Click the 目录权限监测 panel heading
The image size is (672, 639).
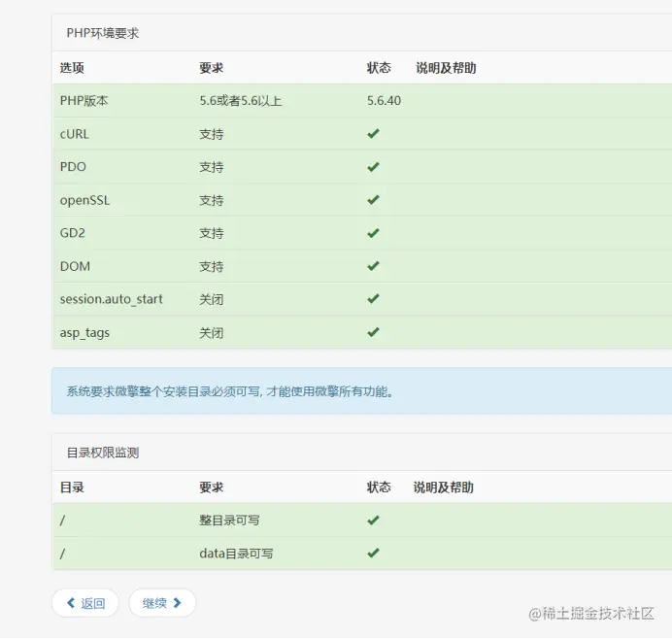(103, 453)
